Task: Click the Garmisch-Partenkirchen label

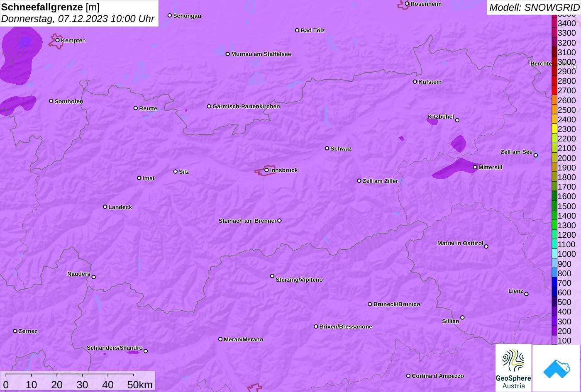Action: click(x=246, y=106)
